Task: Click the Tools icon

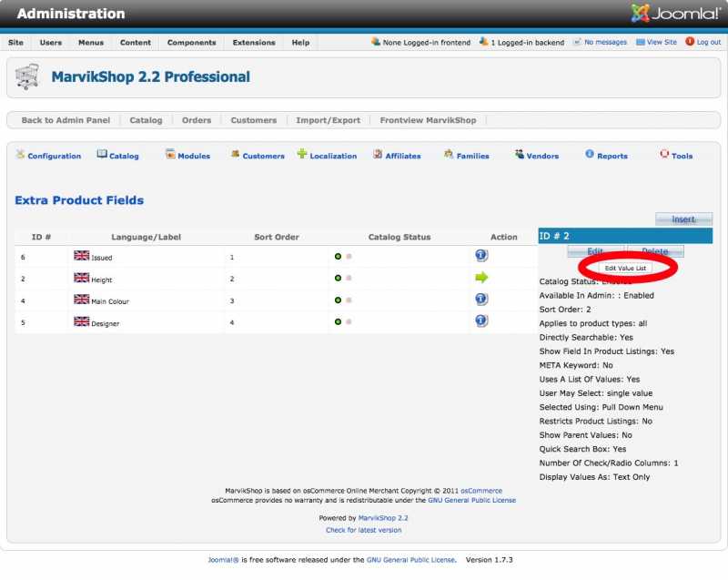Action: point(664,154)
